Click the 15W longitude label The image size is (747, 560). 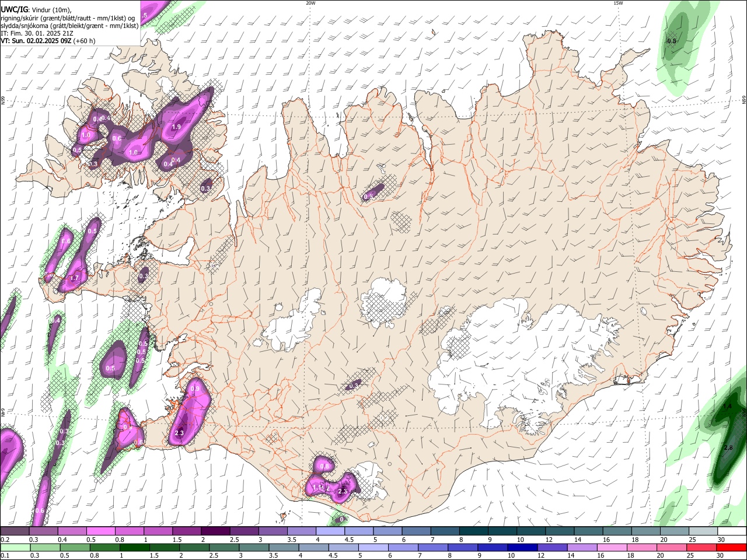coord(619,3)
